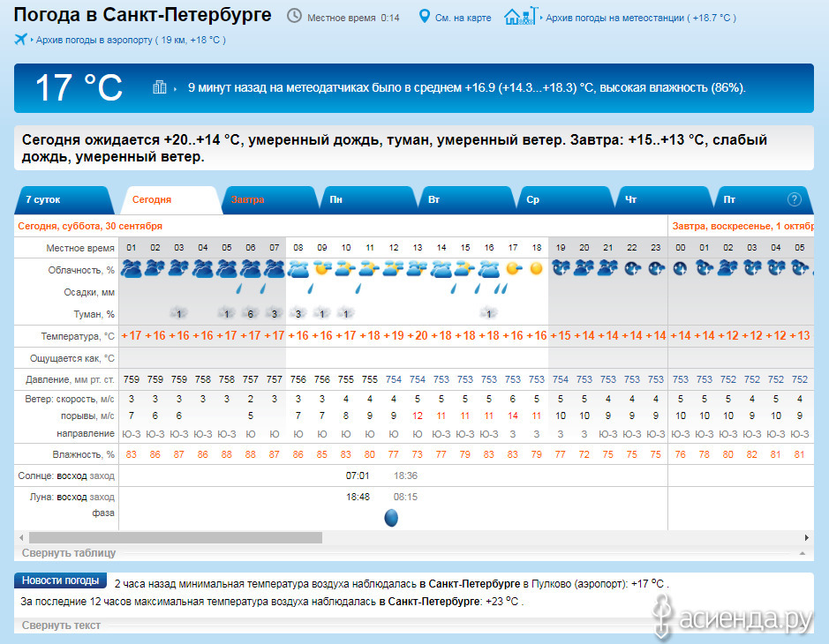
Task: Click the horizontal scrollbar thumb
Action: (x=176, y=538)
